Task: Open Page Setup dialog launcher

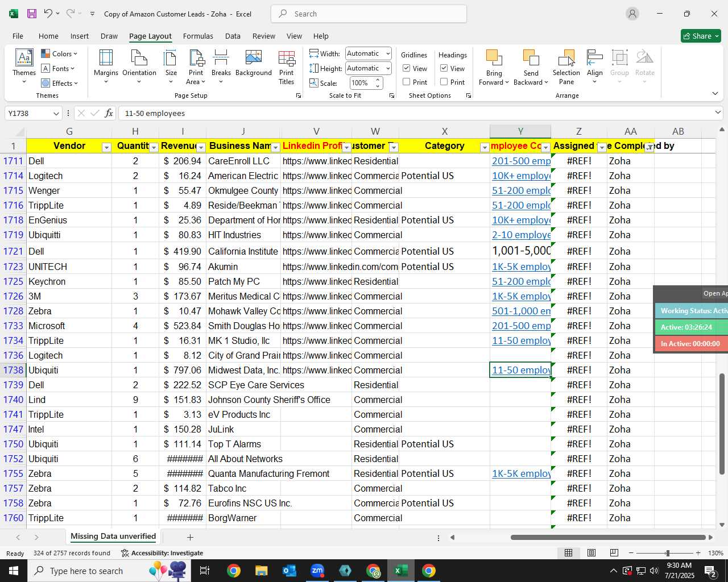Action: (x=299, y=96)
